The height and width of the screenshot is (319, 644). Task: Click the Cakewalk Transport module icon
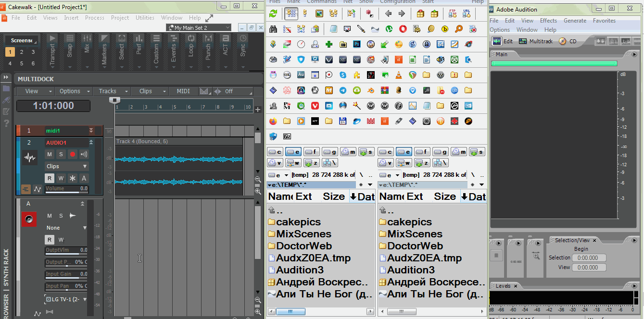pos(52,38)
